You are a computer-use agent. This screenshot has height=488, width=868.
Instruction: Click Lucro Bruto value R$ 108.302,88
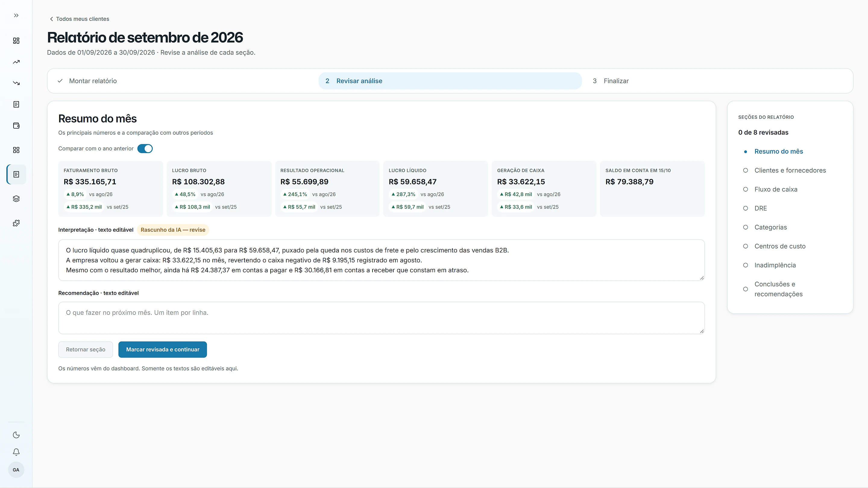coord(198,182)
